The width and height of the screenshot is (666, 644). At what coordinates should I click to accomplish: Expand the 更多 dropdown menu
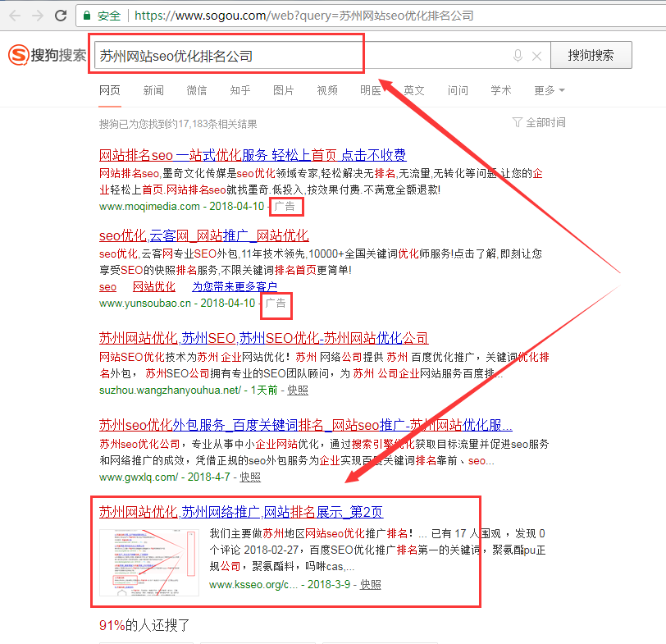[549, 90]
